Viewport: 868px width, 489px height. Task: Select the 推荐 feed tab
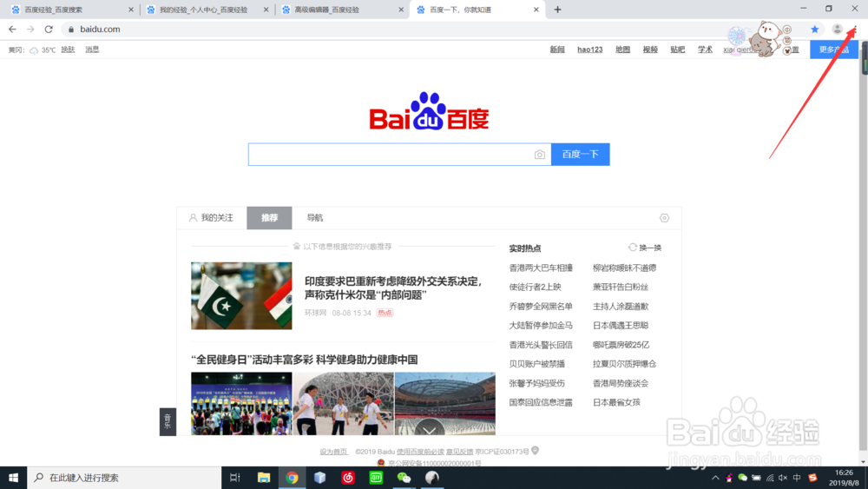(x=270, y=218)
